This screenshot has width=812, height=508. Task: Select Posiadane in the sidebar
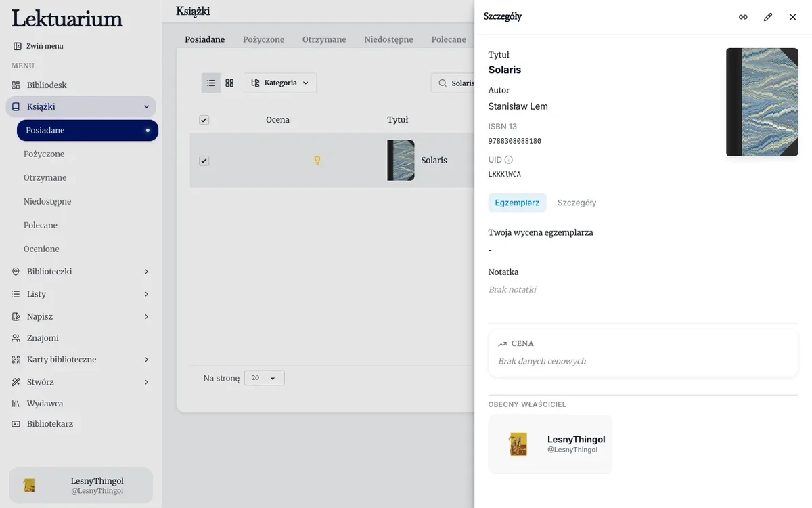tap(87, 130)
